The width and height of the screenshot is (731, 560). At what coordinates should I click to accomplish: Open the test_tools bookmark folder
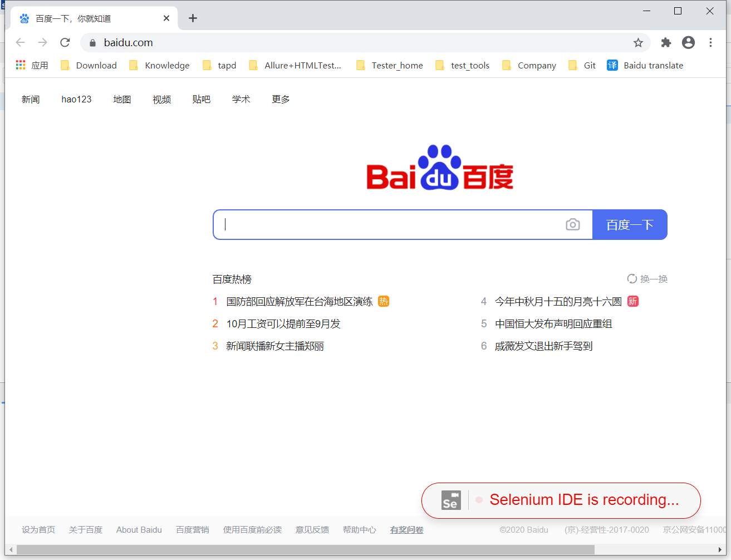click(462, 65)
